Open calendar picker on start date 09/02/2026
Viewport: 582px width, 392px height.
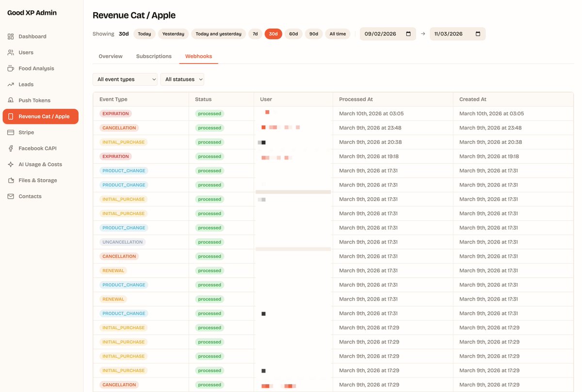pos(408,34)
